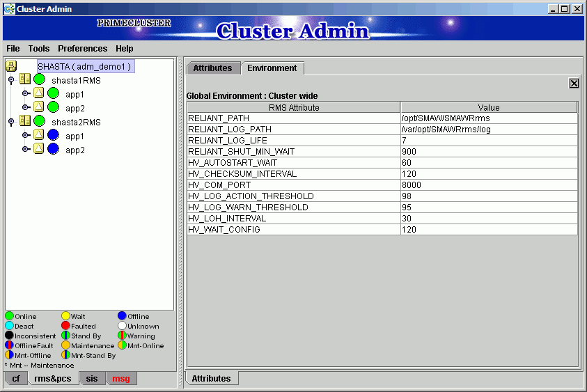This screenshot has height=392, width=587.
Task: Click the shasta1RMS host node icon
Action: [25, 80]
